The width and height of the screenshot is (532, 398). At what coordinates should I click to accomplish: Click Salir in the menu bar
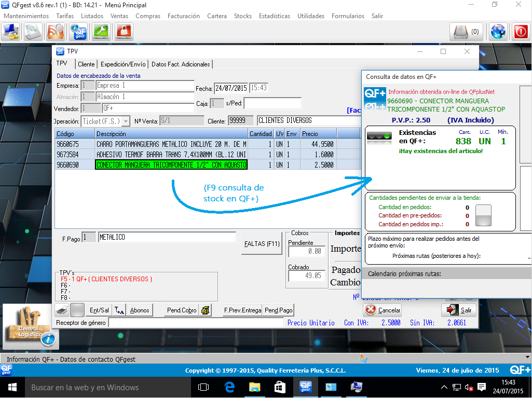click(377, 16)
